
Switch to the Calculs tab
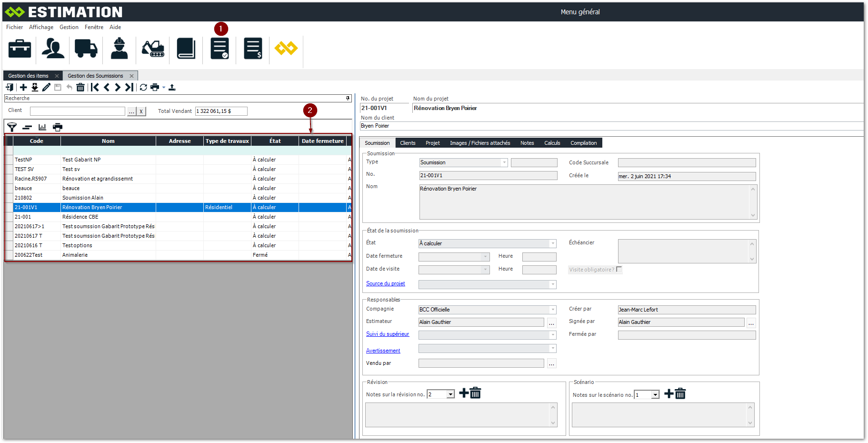click(552, 143)
